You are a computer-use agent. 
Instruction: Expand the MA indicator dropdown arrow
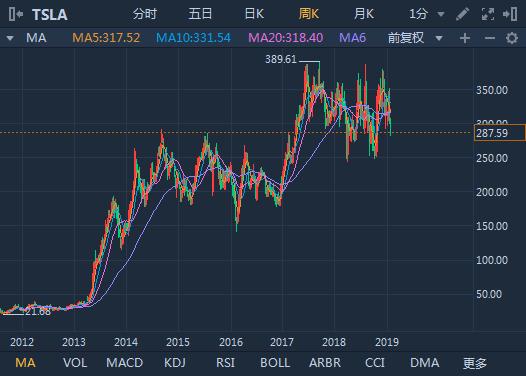click(x=10, y=38)
